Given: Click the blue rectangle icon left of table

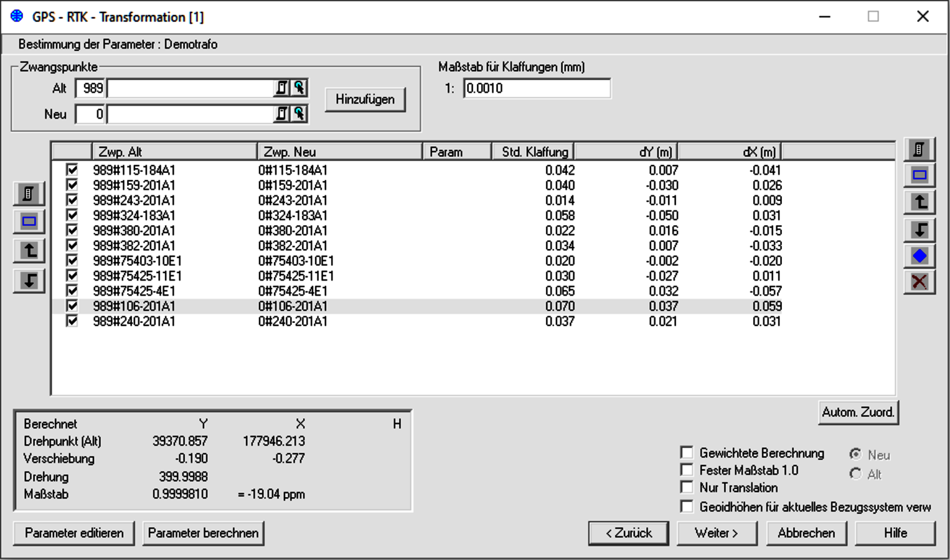Looking at the screenshot, I should pyautogui.click(x=29, y=222).
